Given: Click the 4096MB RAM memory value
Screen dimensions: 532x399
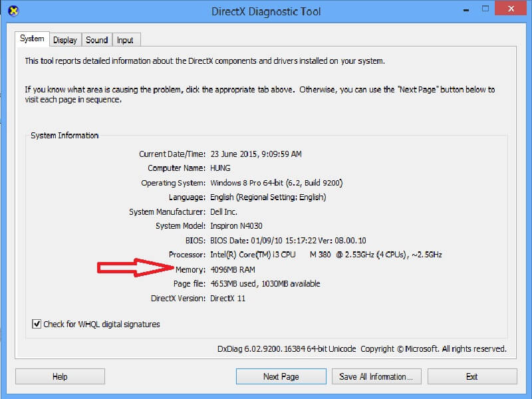Looking at the screenshot, I should click(232, 269).
